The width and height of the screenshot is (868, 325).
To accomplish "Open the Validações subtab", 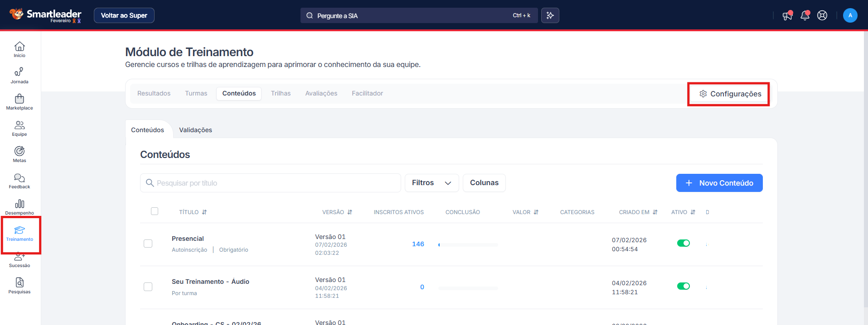I will click(195, 130).
